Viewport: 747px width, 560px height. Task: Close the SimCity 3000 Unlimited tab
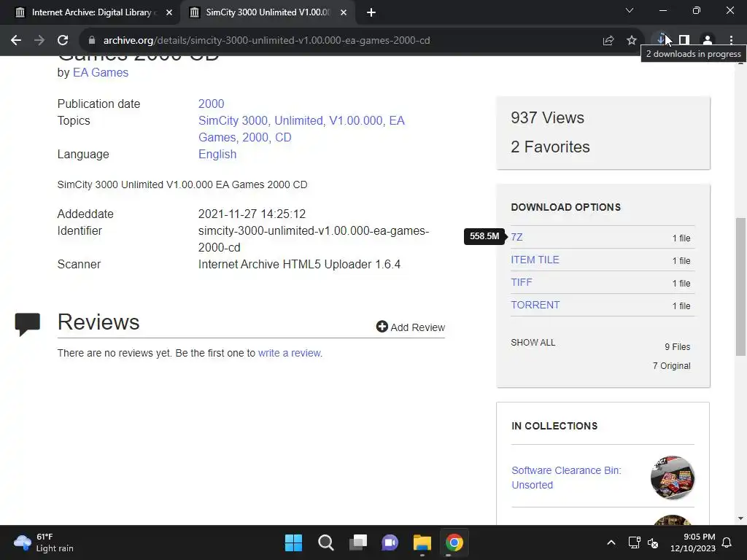(x=344, y=13)
